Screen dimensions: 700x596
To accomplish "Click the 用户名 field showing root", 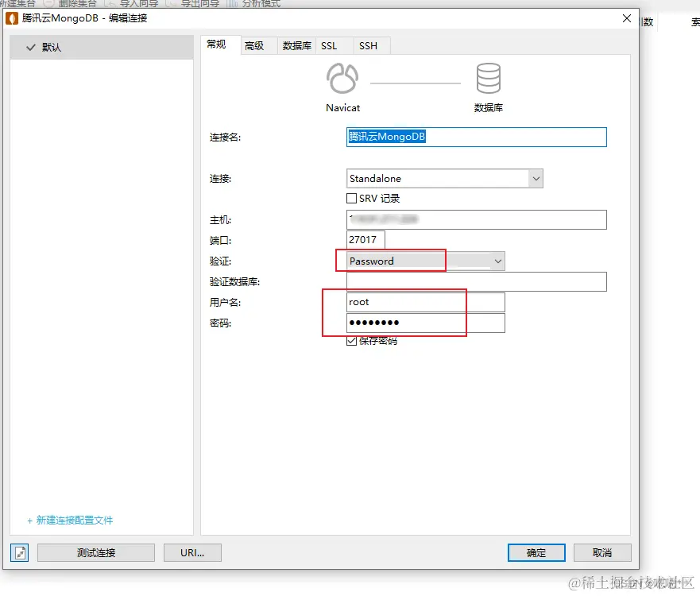I will click(x=425, y=302).
